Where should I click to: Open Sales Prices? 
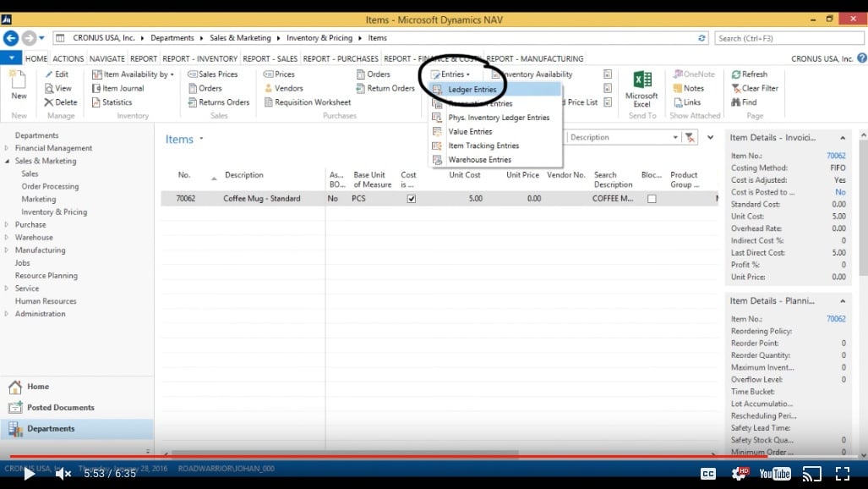213,74
